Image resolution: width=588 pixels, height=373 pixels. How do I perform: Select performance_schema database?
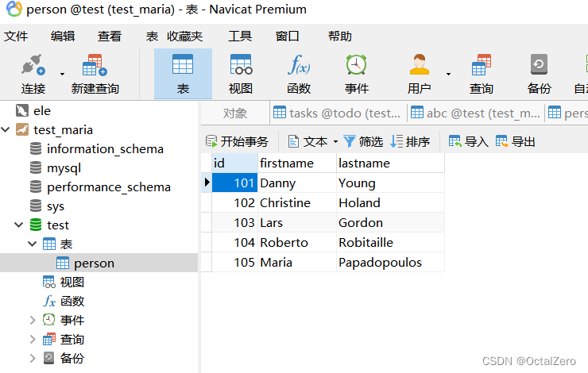pyautogui.click(x=109, y=187)
